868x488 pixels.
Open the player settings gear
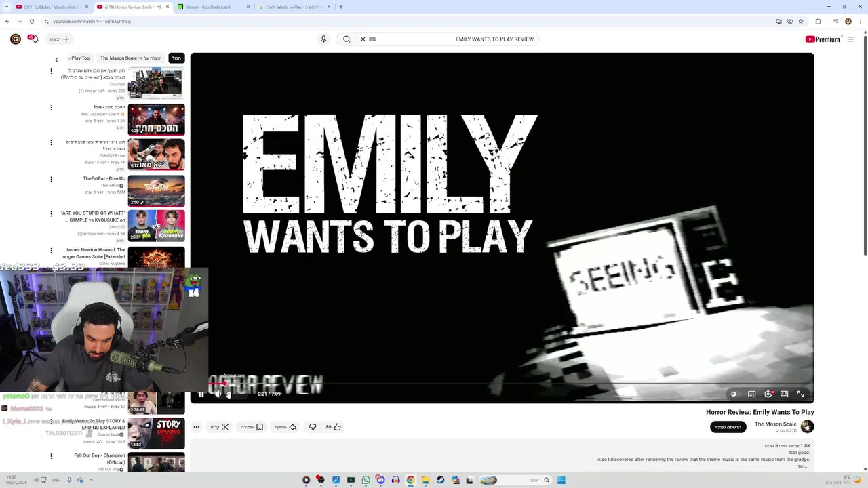click(768, 394)
